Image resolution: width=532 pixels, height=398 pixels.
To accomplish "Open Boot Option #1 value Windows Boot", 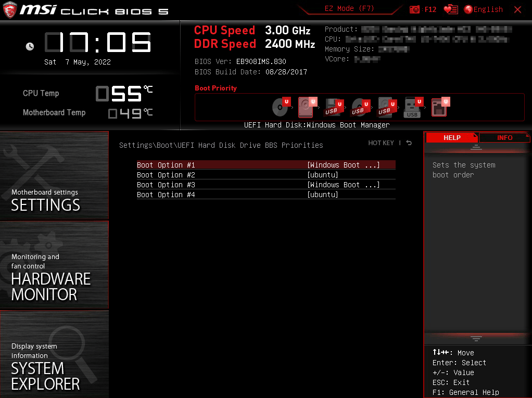I will tap(344, 165).
